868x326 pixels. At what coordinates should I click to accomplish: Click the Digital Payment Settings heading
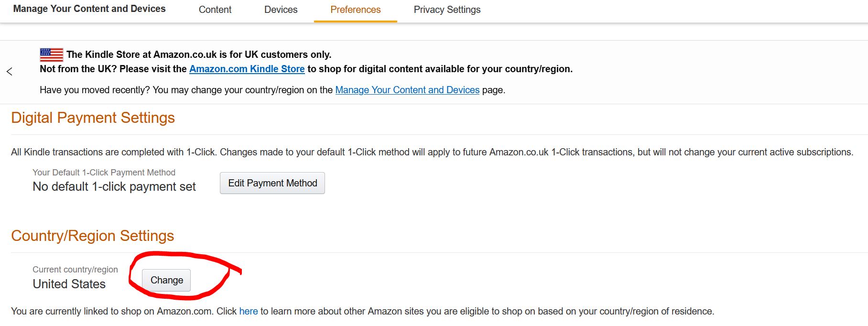[93, 118]
